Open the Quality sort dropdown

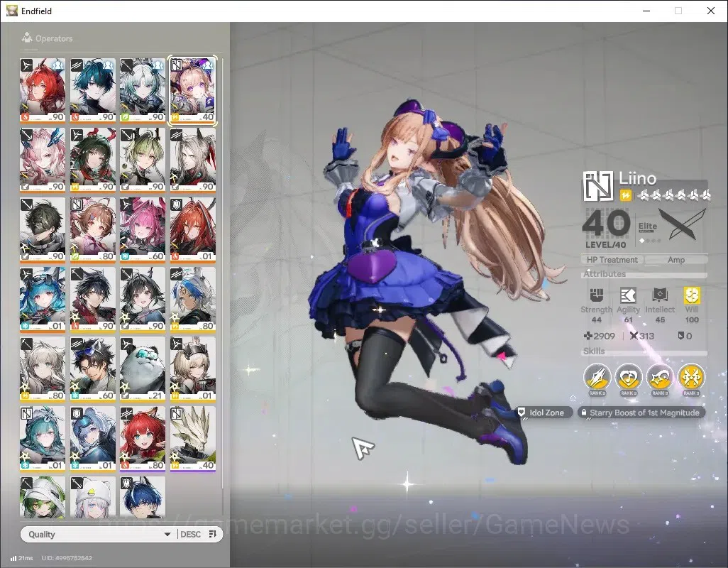pyautogui.click(x=99, y=534)
